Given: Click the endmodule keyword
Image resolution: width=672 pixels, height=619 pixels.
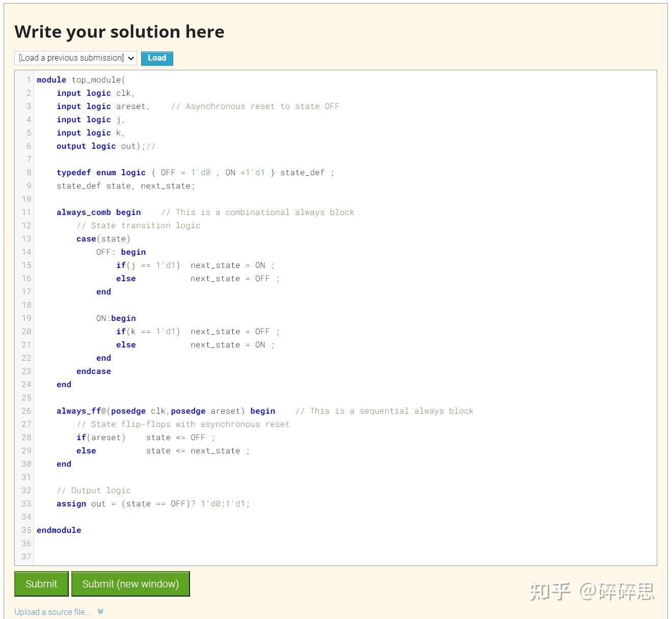Looking at the screenshot, I should (59, 530).
